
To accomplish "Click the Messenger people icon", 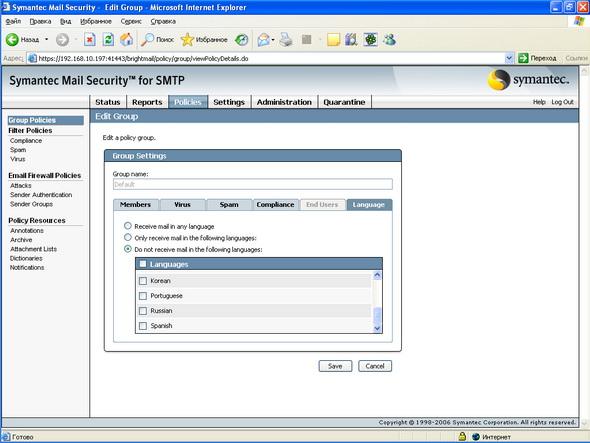I will pos(389,40).
